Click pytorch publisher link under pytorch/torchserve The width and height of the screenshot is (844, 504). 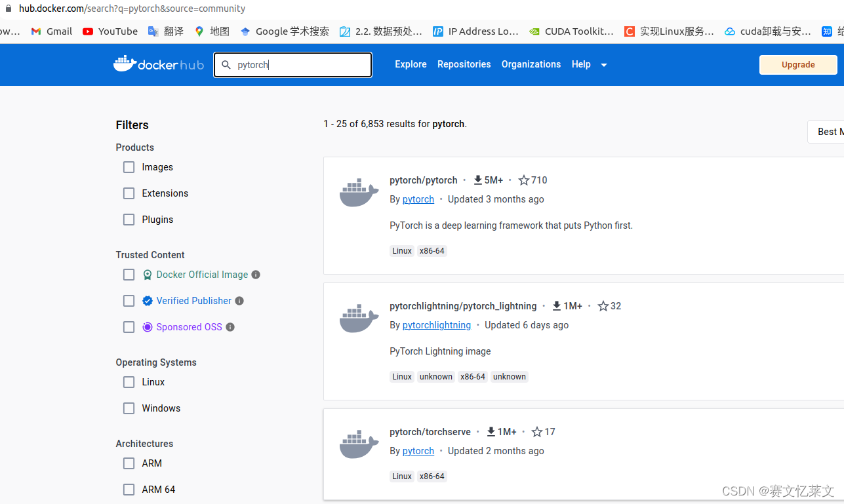click(418, 451)
